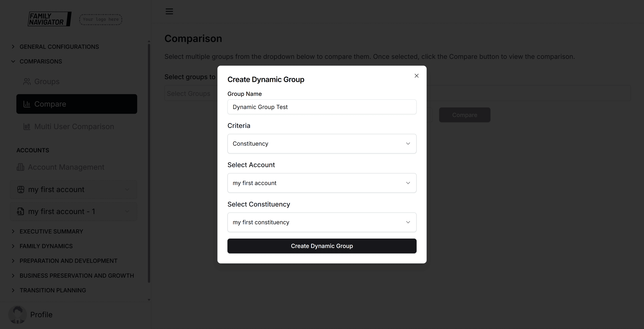Close the Create Dynamic Group dialog
Screen dimensions: 644x329
pyautogui.click(x=416, y=76)
